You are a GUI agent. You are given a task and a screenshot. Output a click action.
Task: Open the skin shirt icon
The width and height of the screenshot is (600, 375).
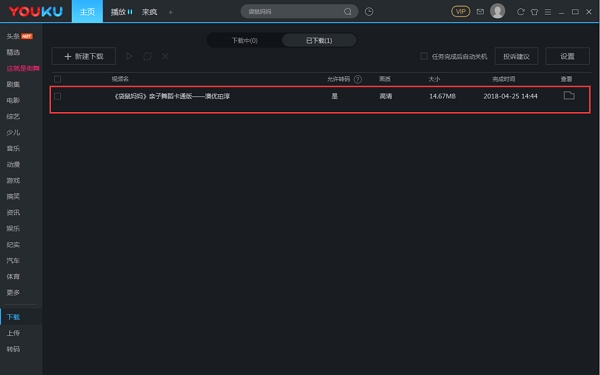535,12
